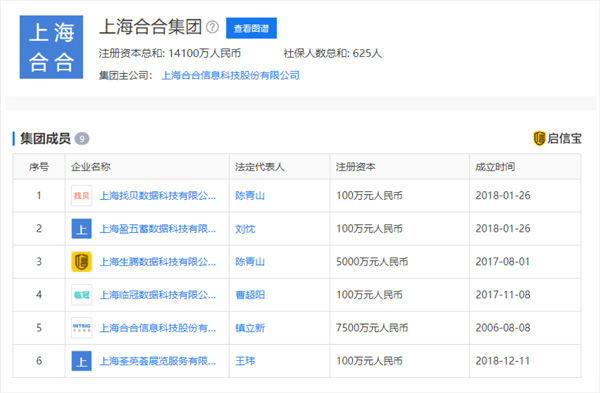Screen dimensions: 600x393
Task: Open legal representative 王玮 link
Action: 245,361
